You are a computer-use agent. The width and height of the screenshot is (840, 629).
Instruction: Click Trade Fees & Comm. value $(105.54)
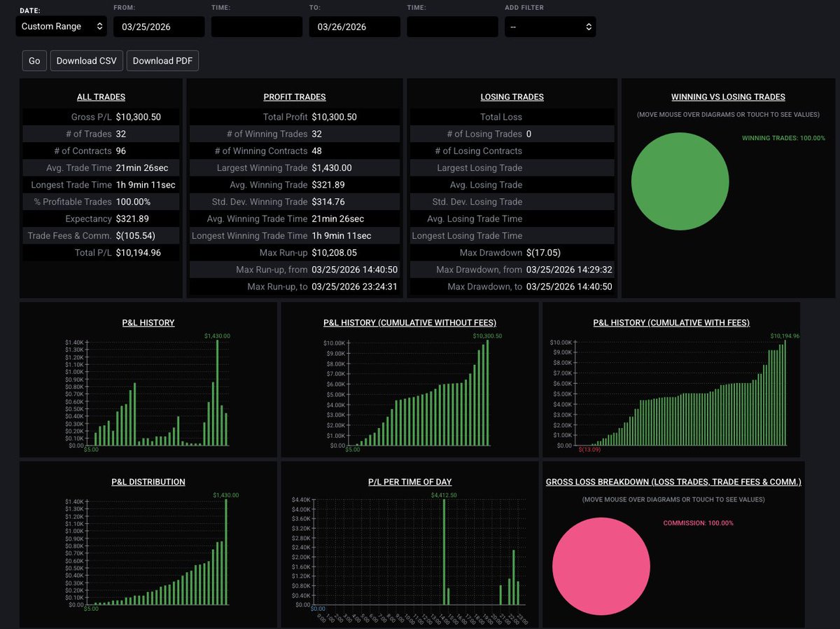point(136,236)
